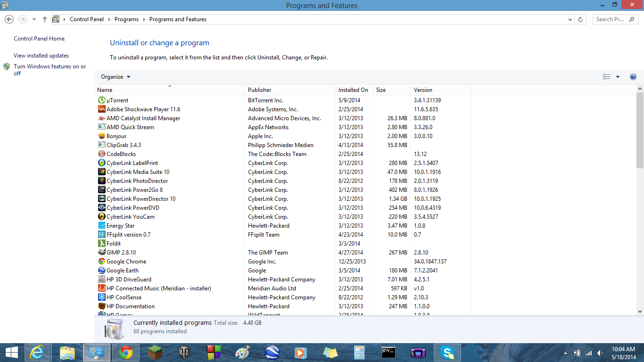Show hidden system tray icons
Screen dimensions: 644x362
[x=565, y=353]
